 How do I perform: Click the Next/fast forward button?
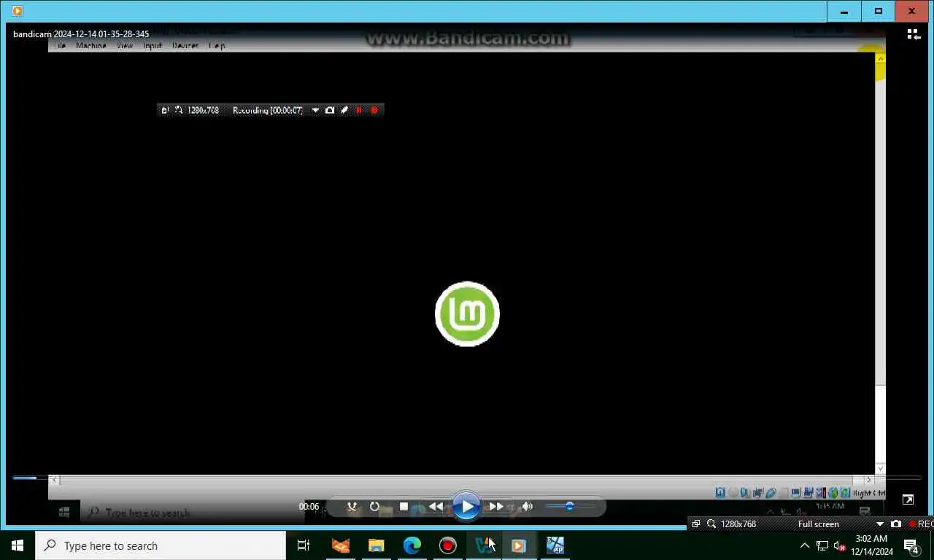click(x=496, y=507)
